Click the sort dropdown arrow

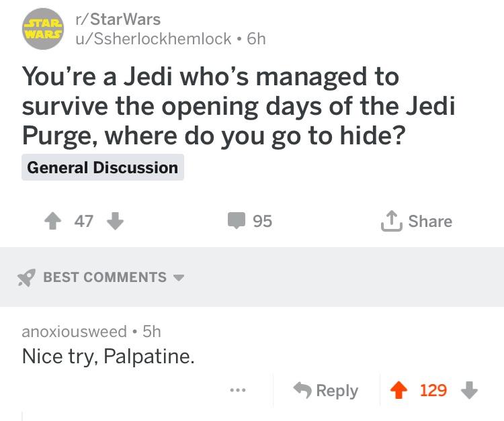coord(178,277)
